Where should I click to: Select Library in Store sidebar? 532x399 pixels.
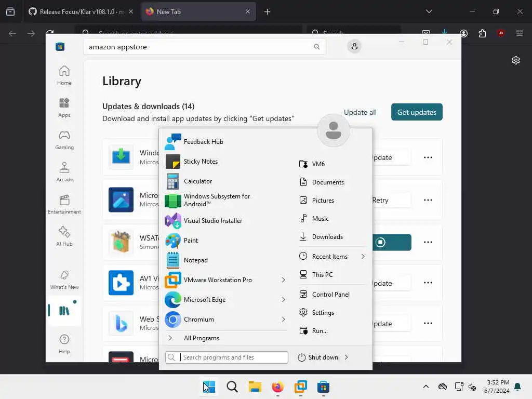(x=64, y=311)
